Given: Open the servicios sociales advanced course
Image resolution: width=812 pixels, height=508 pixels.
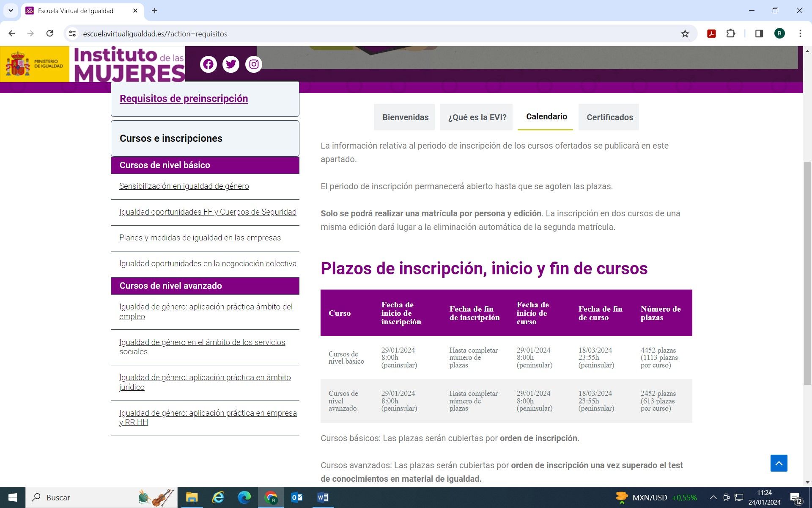Looking at the screenshot, I should (202, 347).
